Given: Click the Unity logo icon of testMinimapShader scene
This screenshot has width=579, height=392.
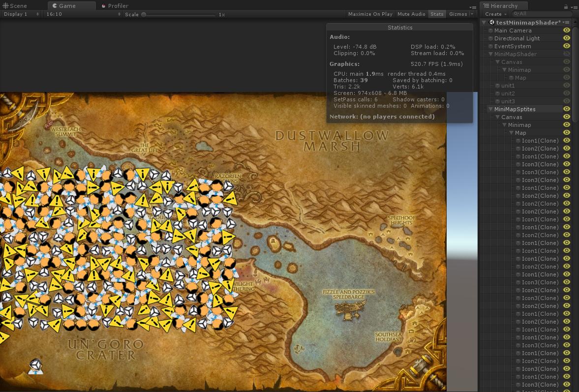Looking at the screenshot, I should pyautogui.click(x=492, y=23).
